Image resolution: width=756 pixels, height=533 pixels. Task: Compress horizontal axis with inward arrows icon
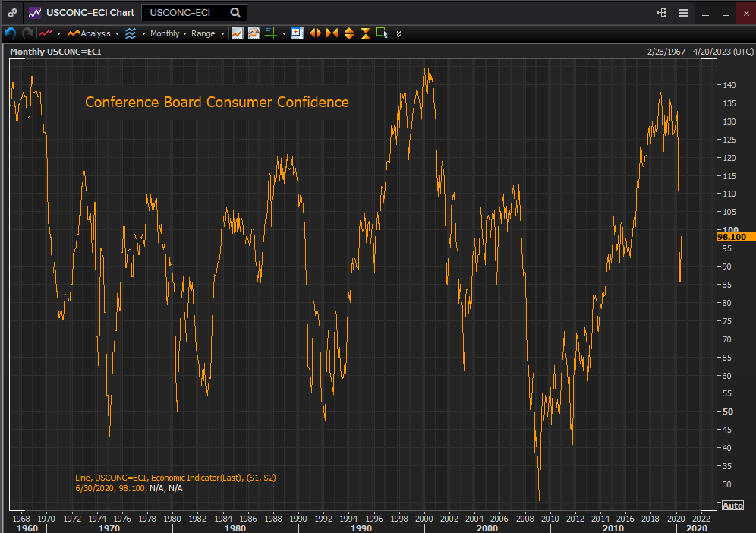pyautogui.click(x=332, y=33)
